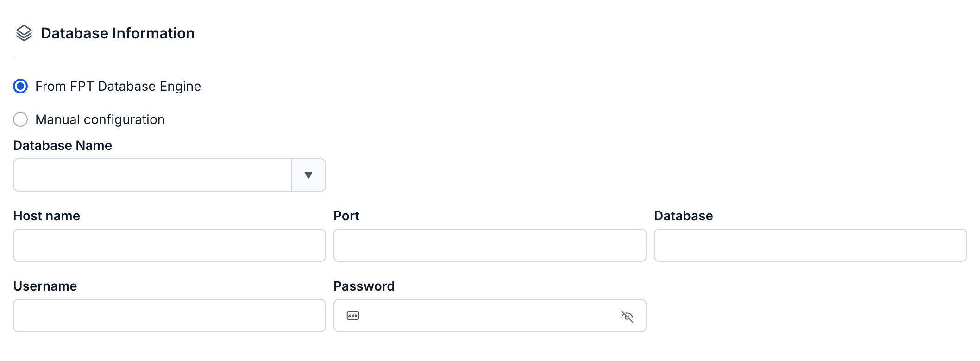Focus the Database input field
Image resolution: width=980 pixels, height=361 pixels.
(810, 245)
